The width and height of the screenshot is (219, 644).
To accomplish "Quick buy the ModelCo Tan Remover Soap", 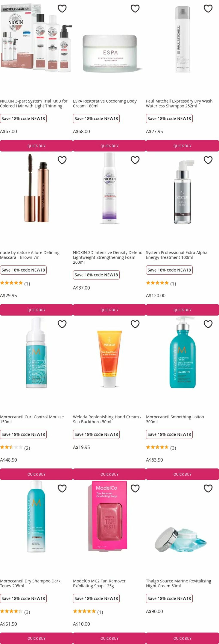I will pyautogui.click(x=109, y=638).
